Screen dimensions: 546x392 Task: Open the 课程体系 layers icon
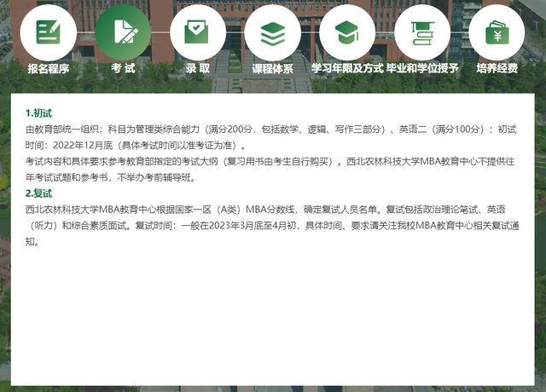coord(273,32)
